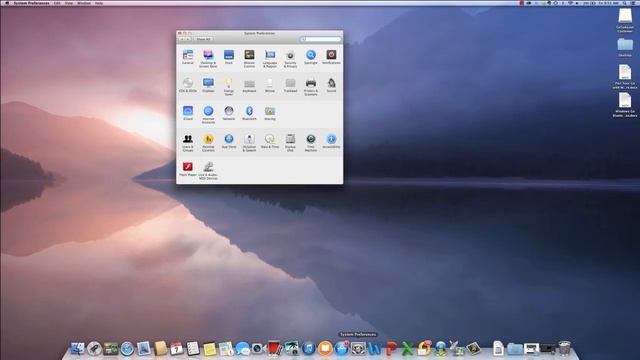Open Spotlight preferences pane

point(311,57)
